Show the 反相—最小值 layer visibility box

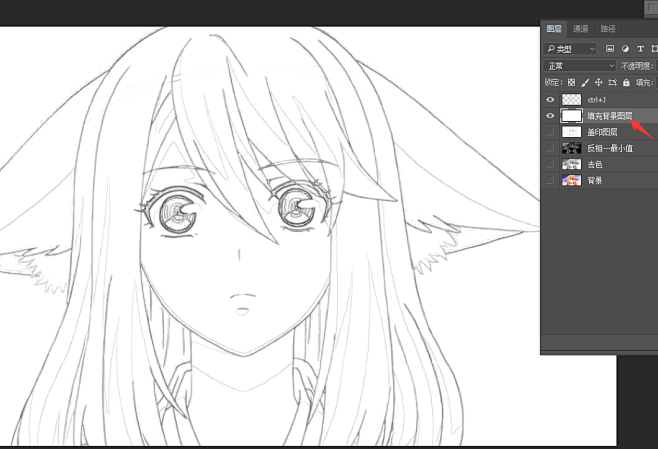550,148
